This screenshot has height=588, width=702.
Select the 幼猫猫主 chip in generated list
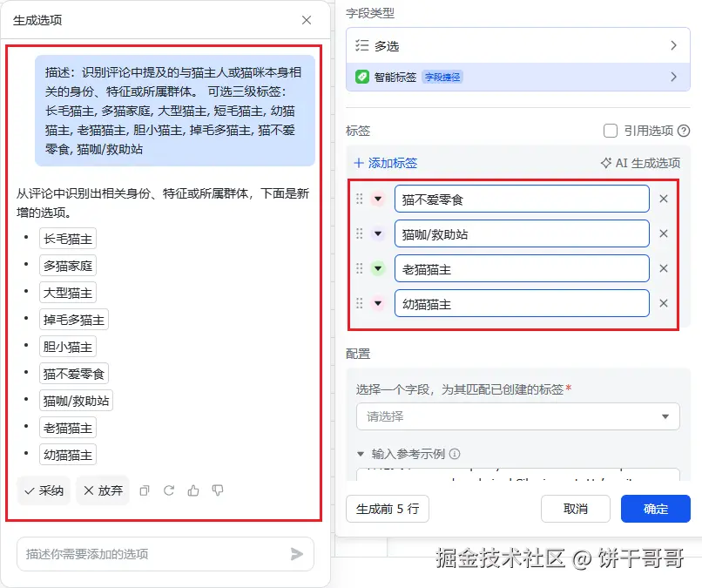(68, 455)
